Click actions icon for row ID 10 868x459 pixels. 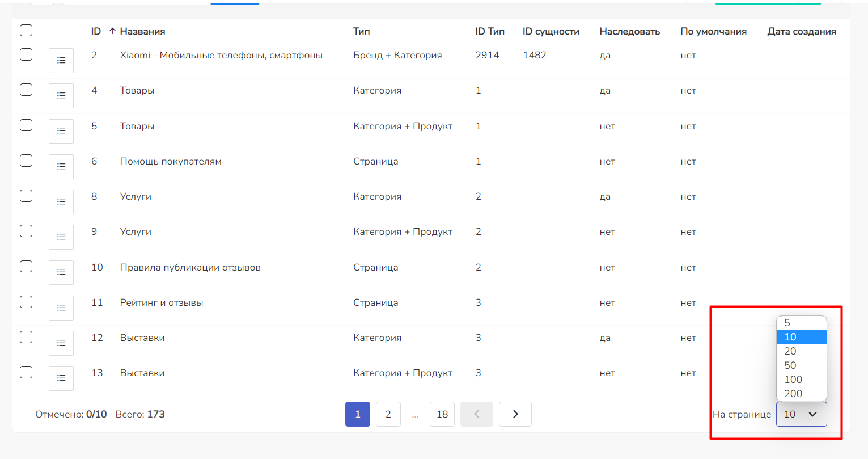click(x=61, y=272)
